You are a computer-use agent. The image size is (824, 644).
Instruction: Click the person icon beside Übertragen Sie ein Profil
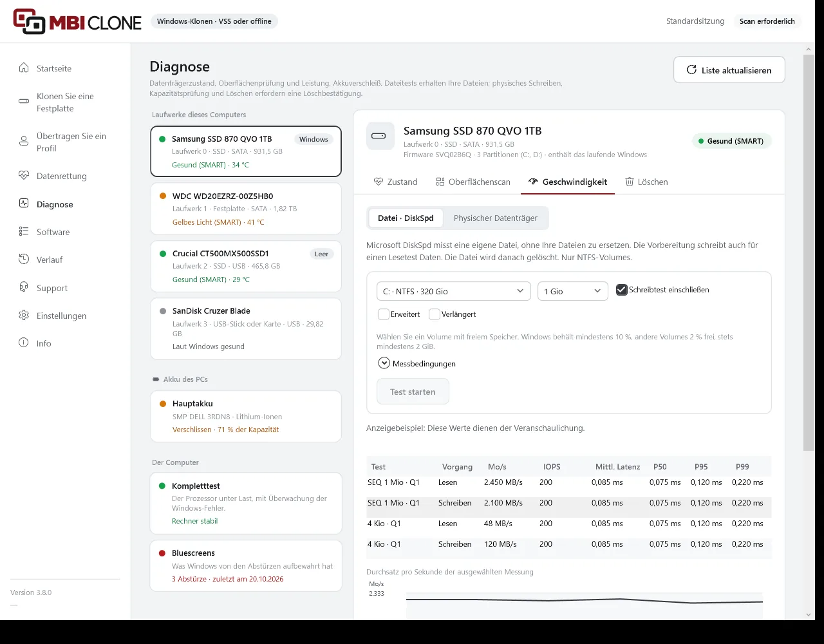(24, 142)
